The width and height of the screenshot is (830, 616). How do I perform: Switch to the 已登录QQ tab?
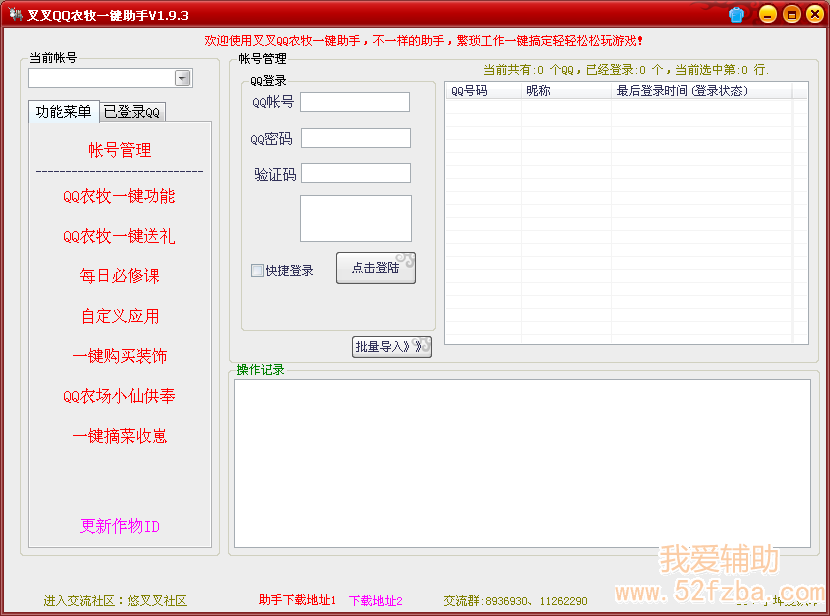point(132,112)
